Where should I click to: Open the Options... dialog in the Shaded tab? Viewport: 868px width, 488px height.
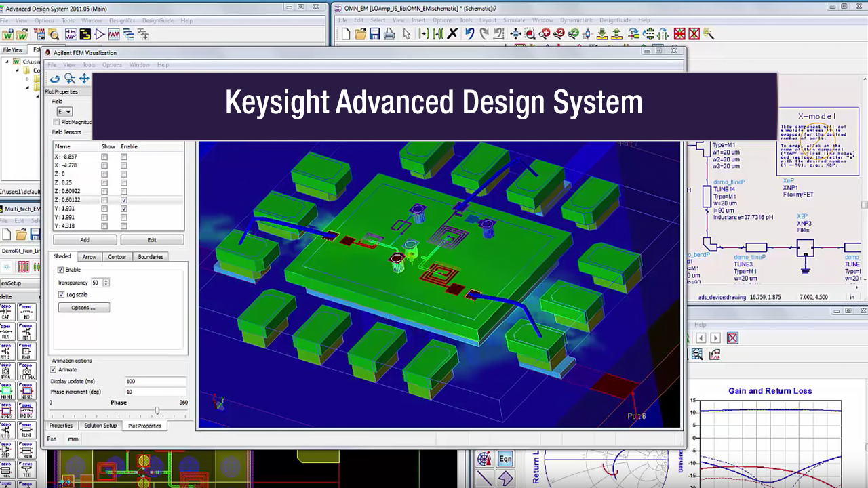pos(83,307)
